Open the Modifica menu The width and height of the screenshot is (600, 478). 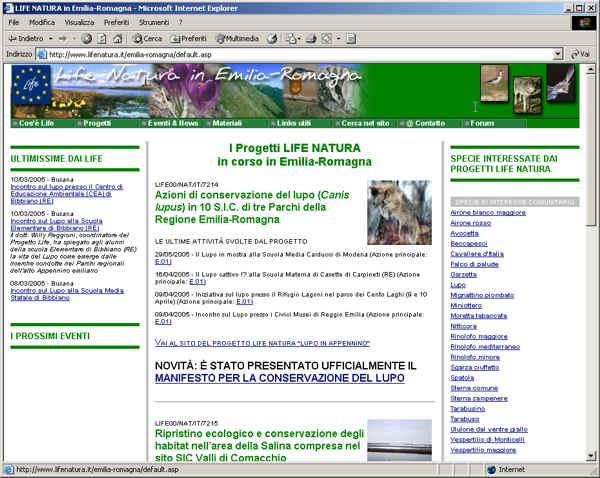click(x=42, y=22)
